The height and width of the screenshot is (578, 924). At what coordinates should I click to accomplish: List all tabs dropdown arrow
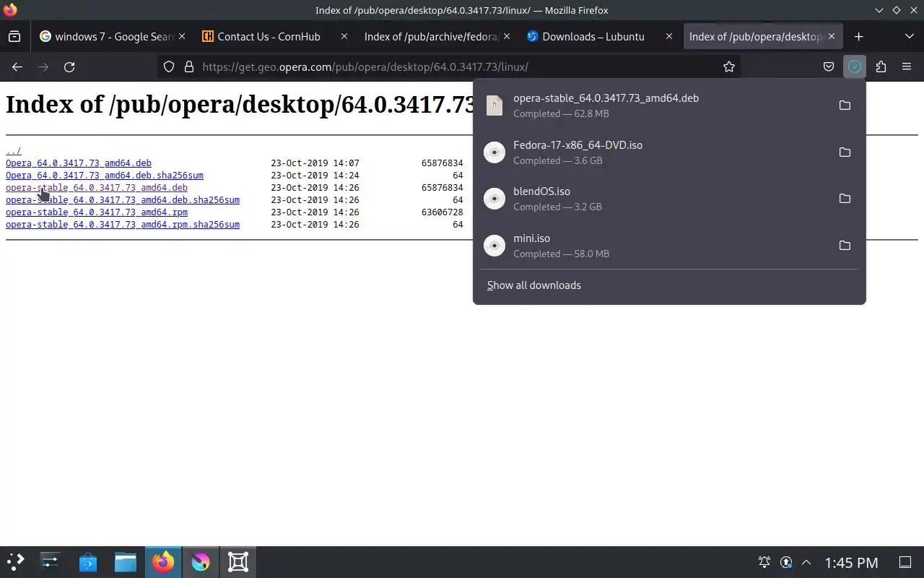909,36
